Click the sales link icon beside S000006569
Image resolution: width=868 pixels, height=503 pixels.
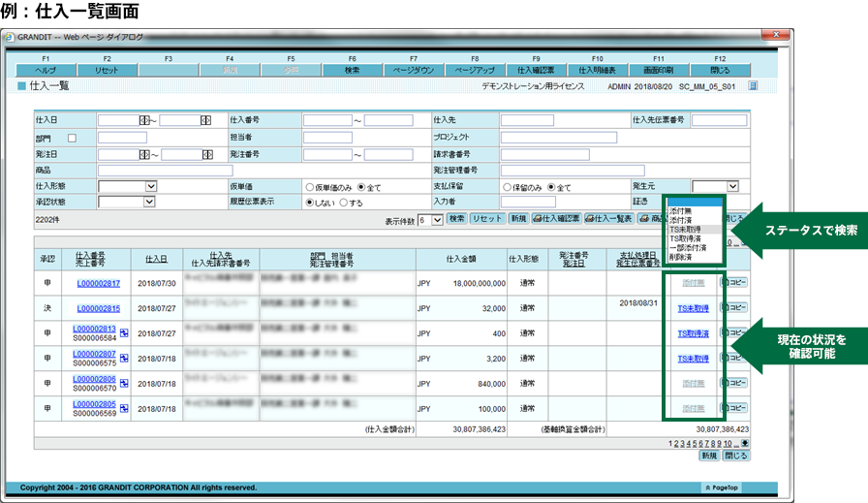[x=124, y=409]
